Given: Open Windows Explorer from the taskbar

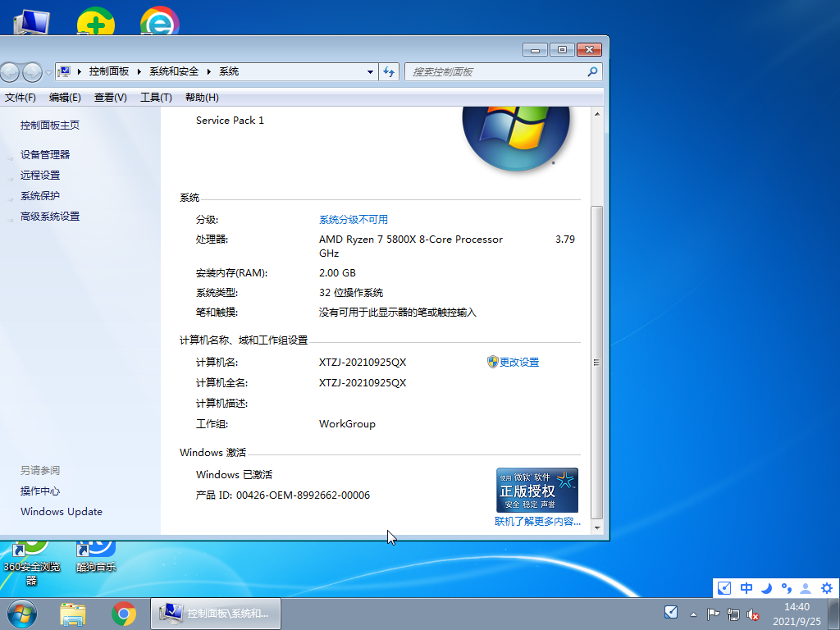Looking at the screenshot, I should [73, 614].
